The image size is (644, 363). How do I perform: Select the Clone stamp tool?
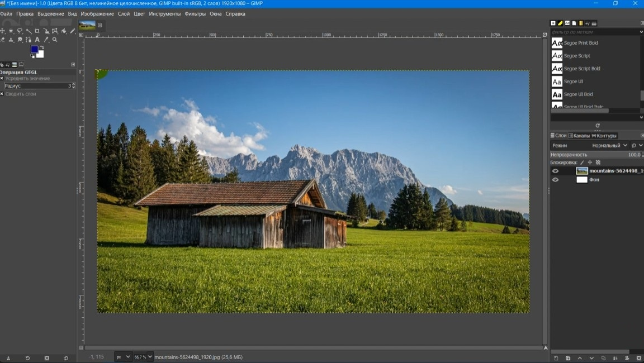click(11, 40)
